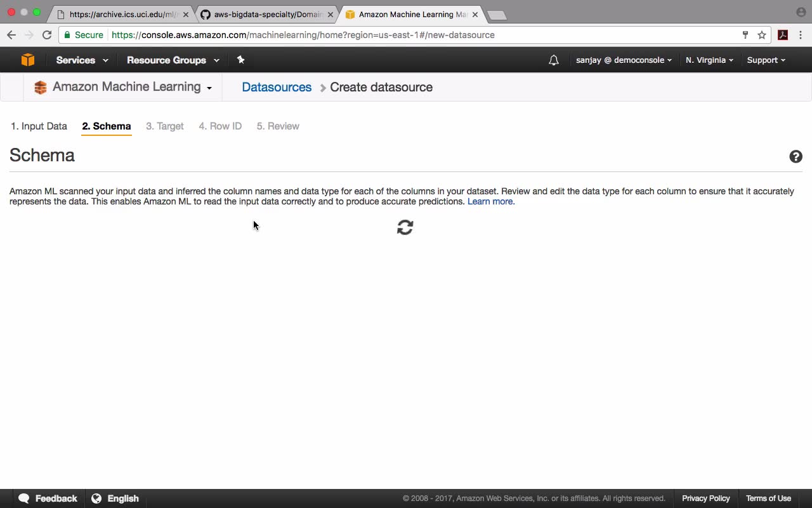Go to the Datasources breadcrumb link
The image size is (812, 508).
click(x=277, y=87)
